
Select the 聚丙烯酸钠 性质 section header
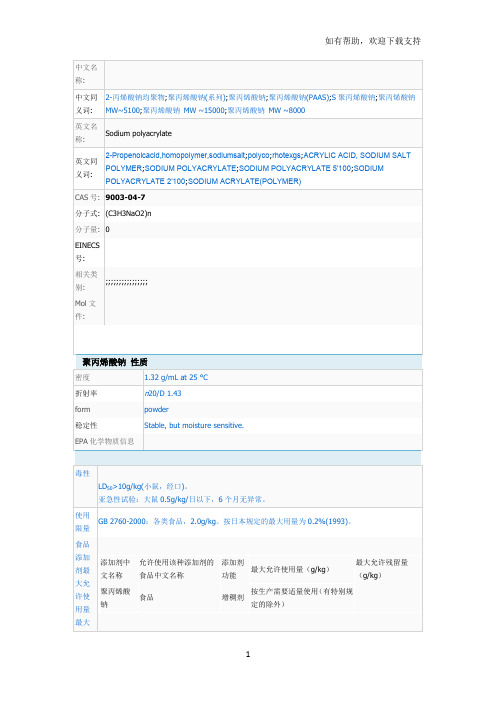coord(115,362)
